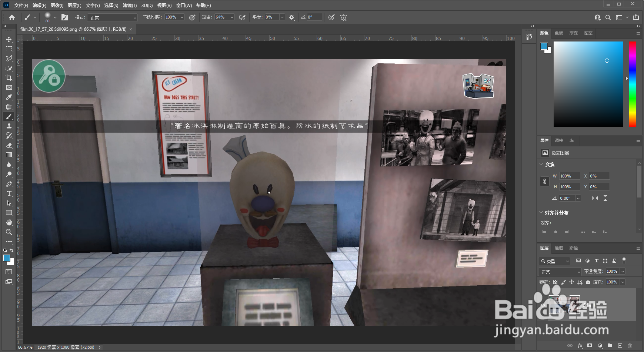Add a layer style with fx
Screen dimensions: 644x352
(580, 346)
